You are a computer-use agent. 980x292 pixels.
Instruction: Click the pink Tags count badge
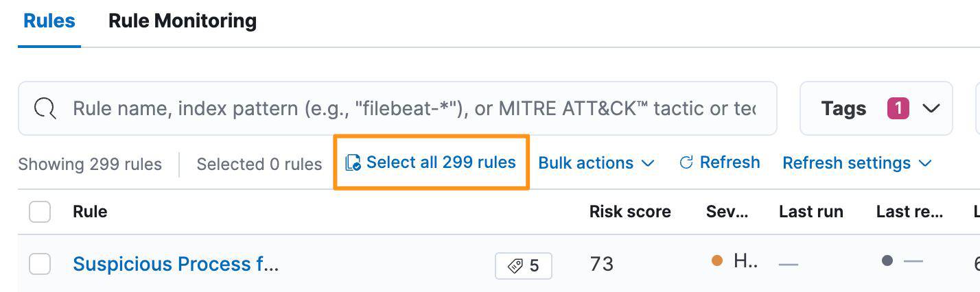tap(898, 108)
